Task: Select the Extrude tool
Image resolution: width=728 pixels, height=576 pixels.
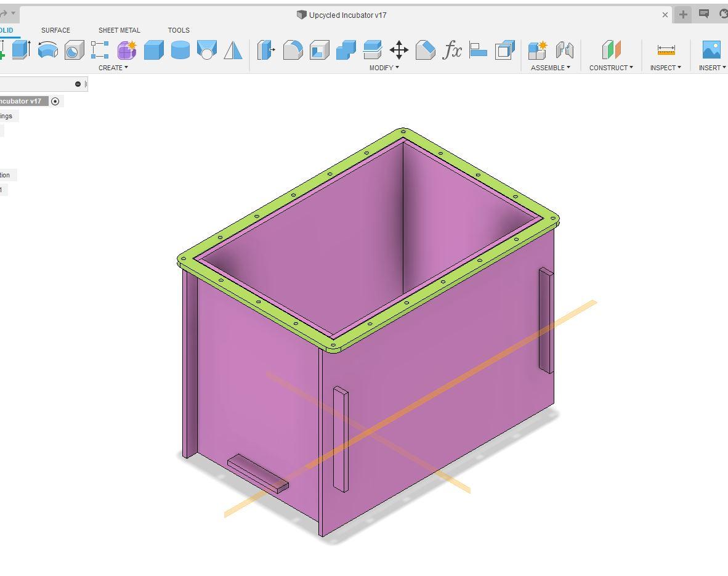Action: (x=21, y=50)
